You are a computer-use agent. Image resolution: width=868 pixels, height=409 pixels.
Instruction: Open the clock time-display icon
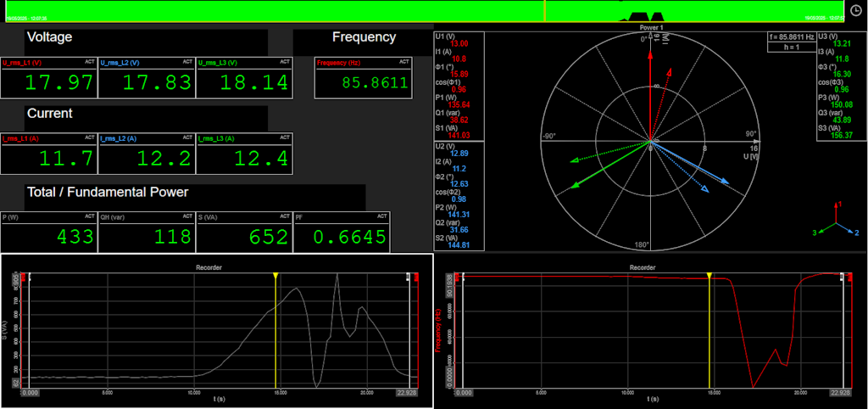[x=855, y=10]
